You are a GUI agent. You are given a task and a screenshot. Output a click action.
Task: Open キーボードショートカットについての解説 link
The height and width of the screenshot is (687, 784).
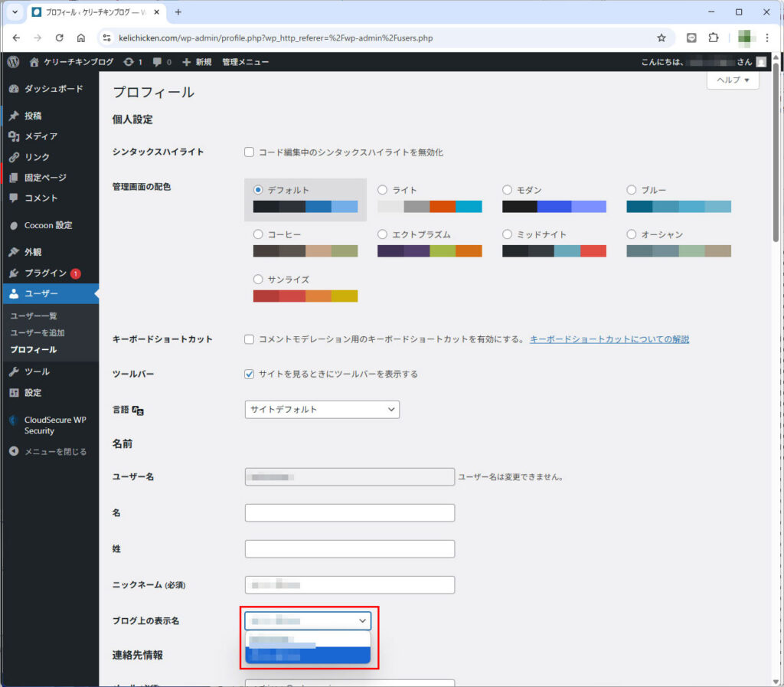pyautogui.click(x=609, y=339)
